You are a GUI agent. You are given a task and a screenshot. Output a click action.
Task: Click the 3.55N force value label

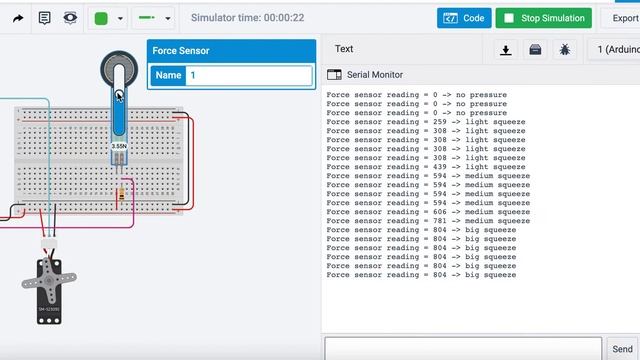119,146
